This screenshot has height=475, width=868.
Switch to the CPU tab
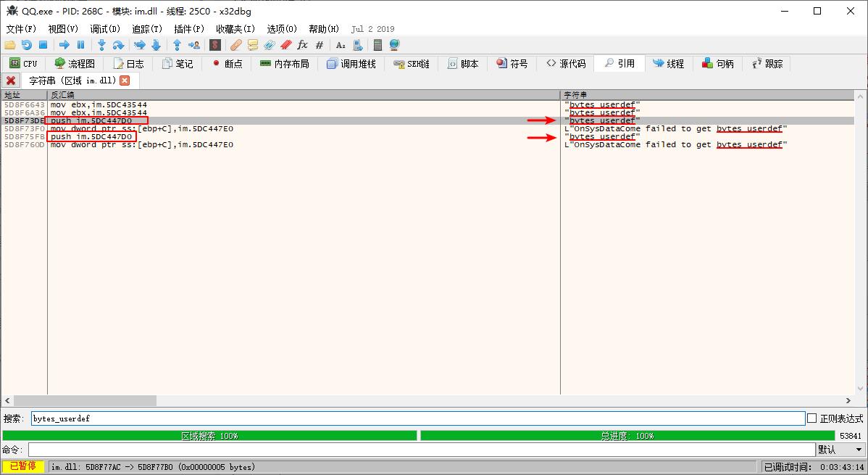click(23, 64)
